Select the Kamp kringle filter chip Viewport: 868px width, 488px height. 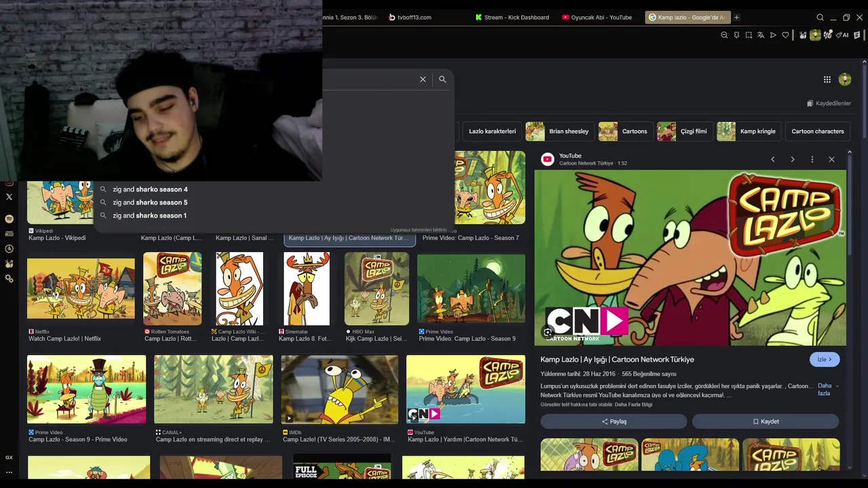749,131
